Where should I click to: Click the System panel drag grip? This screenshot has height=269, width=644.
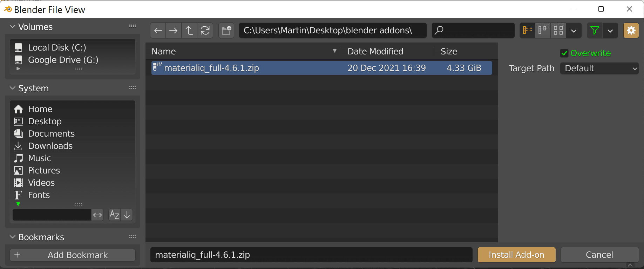click(133, 88)
